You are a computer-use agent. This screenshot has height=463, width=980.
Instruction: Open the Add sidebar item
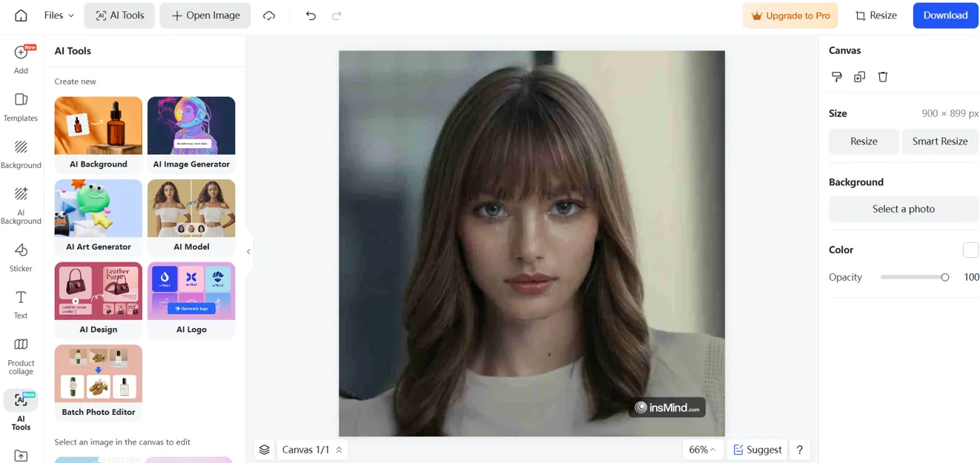(x=21, y=59)
